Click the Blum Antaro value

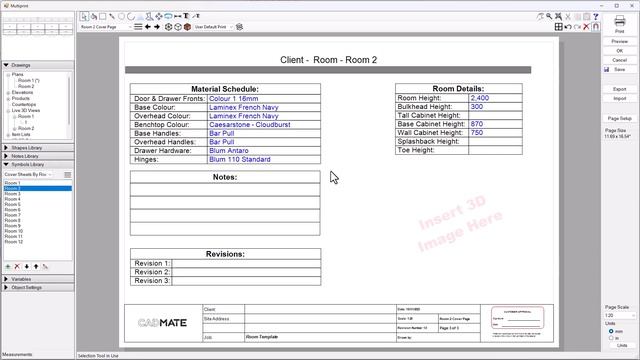[229, 151]
